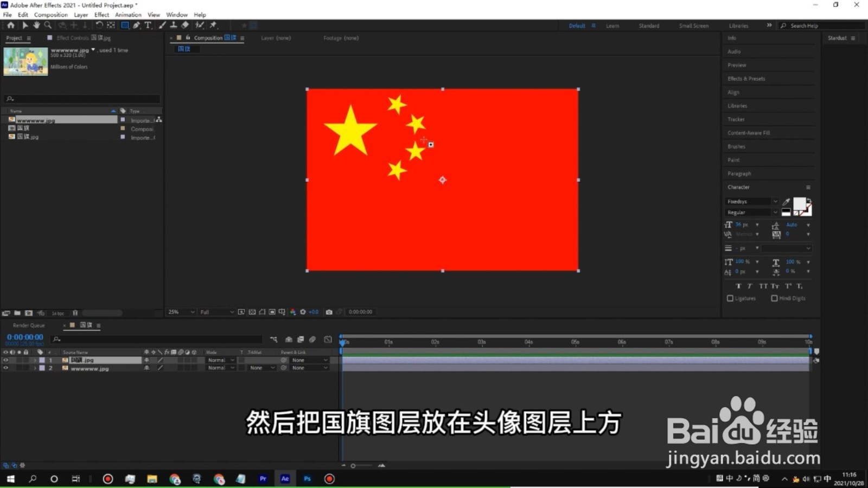Switch to Learn workspace
Viewport: 868px width, 488px height.
click(x=612, y=25)
